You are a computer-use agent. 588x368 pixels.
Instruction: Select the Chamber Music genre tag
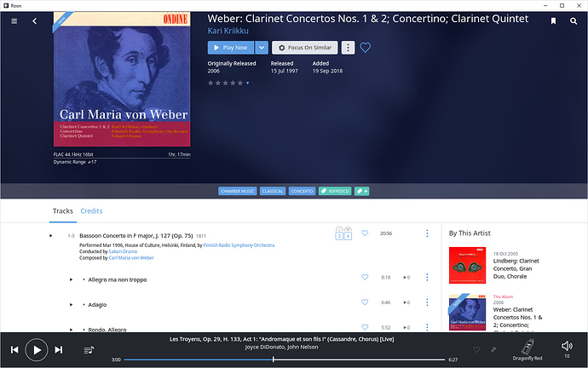coord(238,191)
